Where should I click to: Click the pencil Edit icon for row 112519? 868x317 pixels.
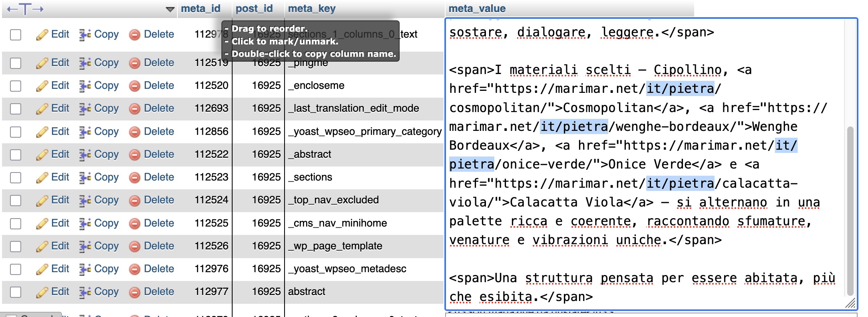(x=42, y=63)
